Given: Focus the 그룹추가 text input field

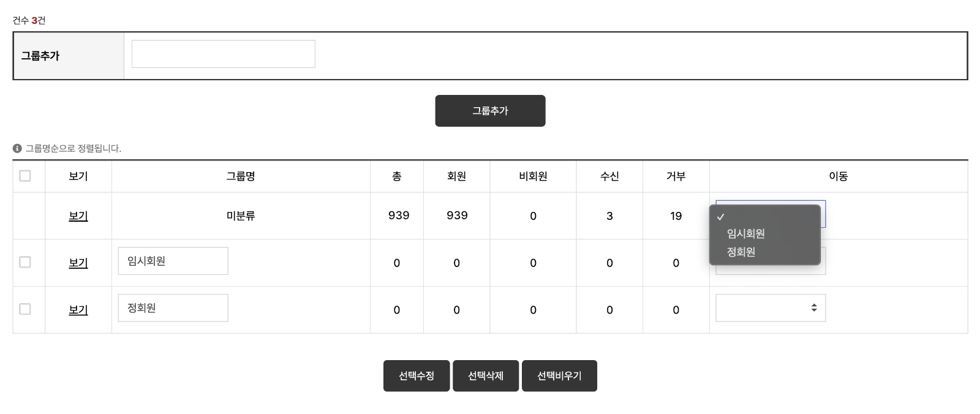Looking at the screenshot, I should pos(224,54).
